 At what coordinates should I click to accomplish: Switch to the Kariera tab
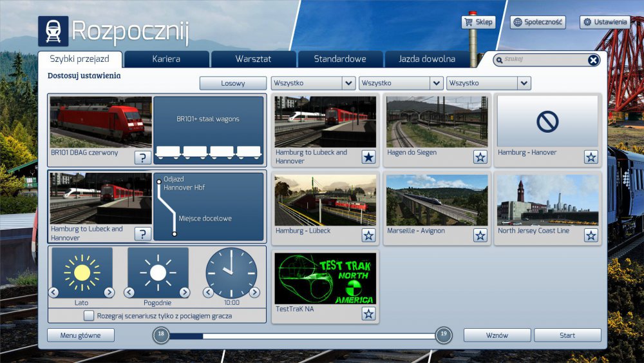coord(166,59)
